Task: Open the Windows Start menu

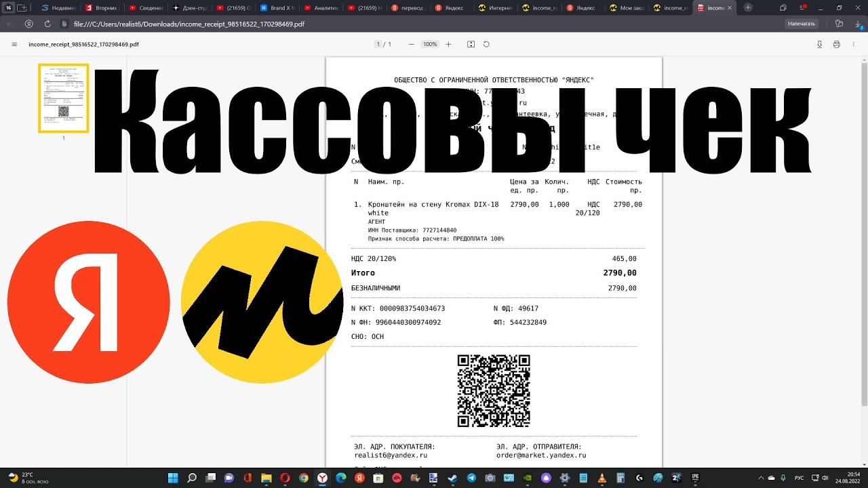Action: point(173,478)
